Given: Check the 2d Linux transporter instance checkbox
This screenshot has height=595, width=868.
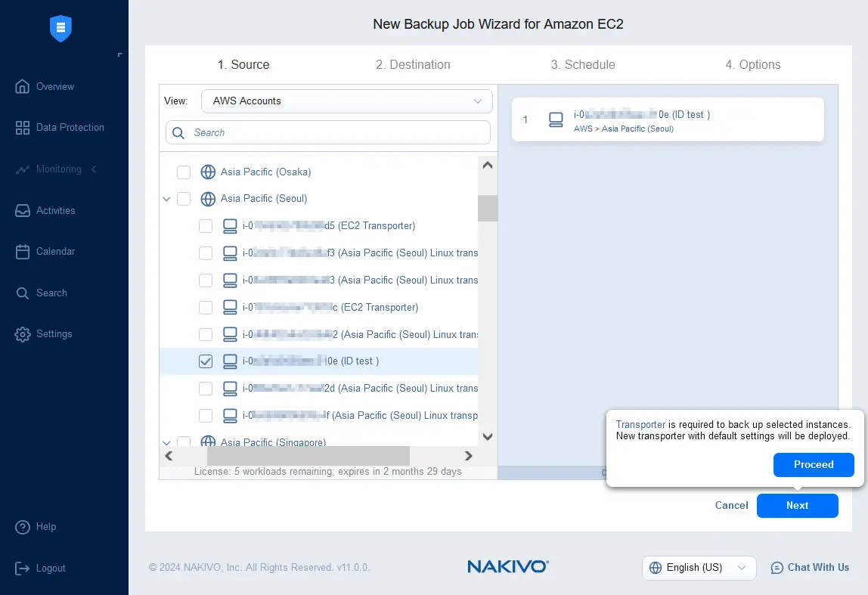Looking at the screenshot, I should pyautogui.click(x=206, y=389).
